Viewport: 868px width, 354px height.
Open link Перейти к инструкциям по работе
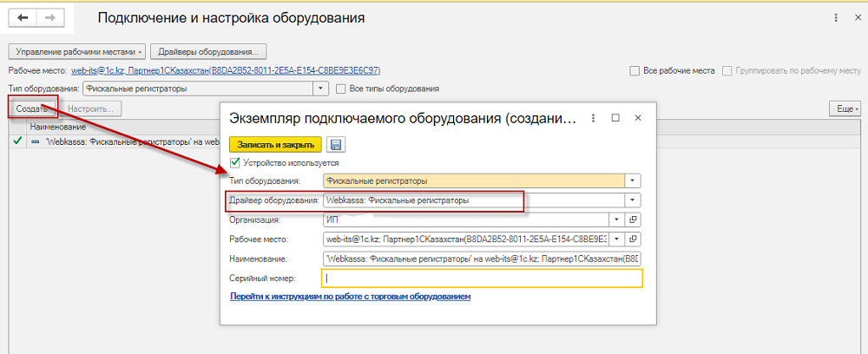350,297
